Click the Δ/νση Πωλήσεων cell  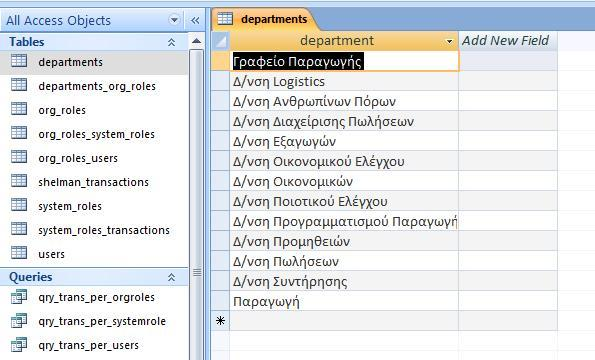click(344, 261)
